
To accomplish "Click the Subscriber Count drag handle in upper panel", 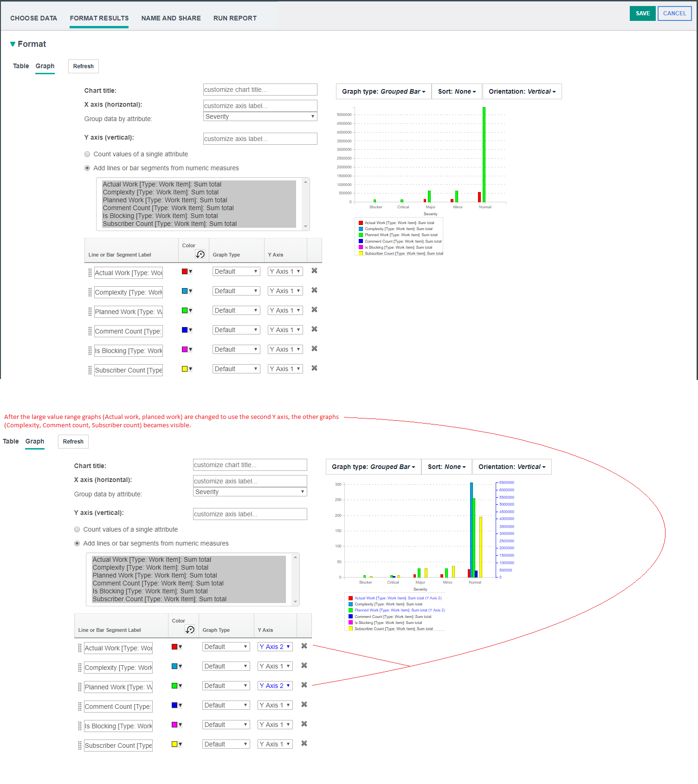I will tap(90, 370).
